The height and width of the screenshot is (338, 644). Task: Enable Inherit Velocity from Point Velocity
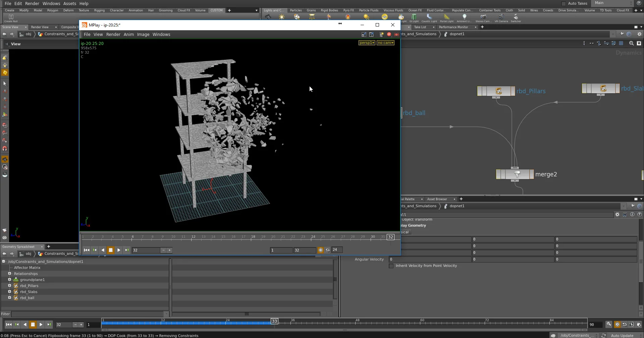391,266
